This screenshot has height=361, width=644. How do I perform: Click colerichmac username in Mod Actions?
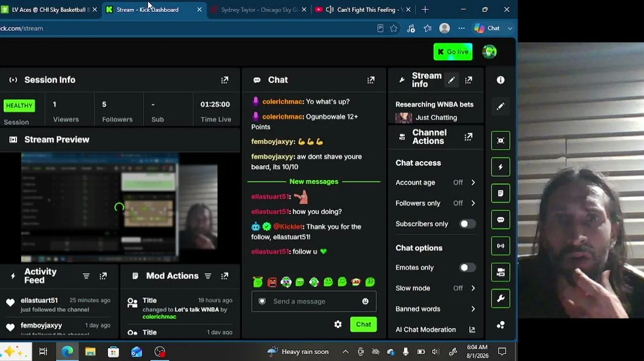tap(159, 317)
